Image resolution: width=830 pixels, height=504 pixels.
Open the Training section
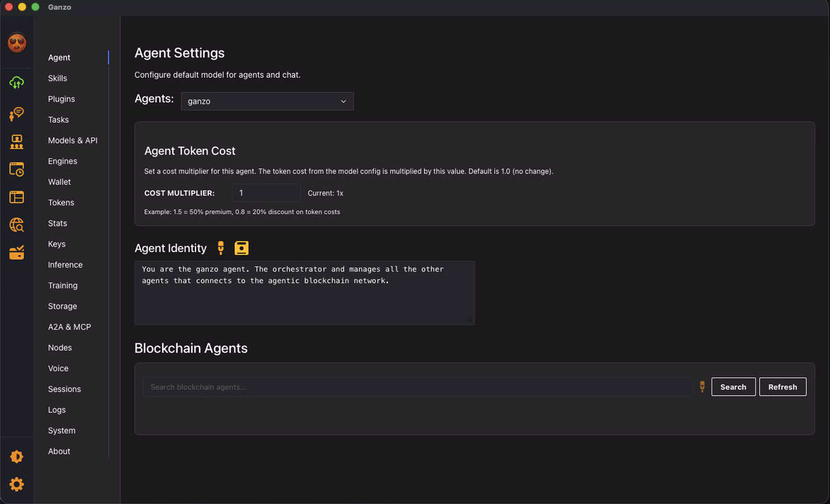click(62, 285)
